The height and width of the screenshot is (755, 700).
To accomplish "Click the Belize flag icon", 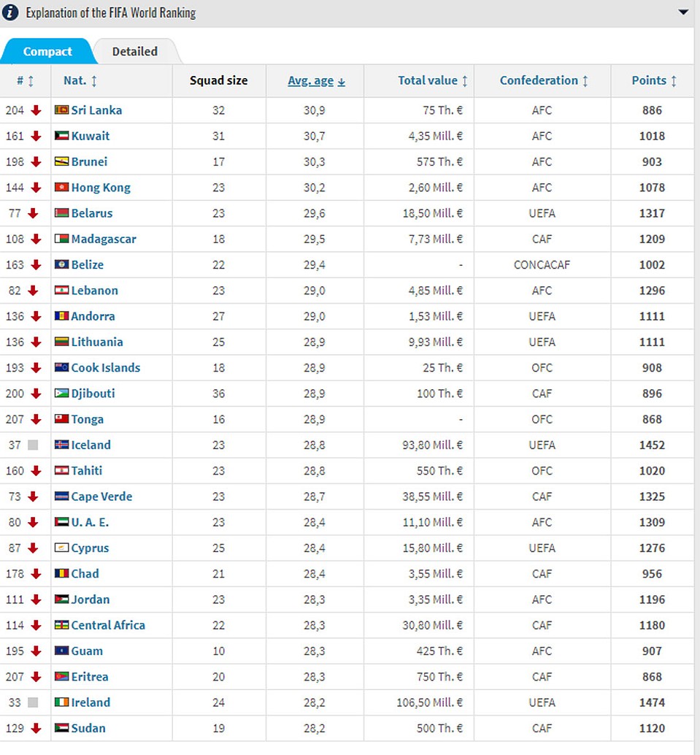I will click(61, 265).
